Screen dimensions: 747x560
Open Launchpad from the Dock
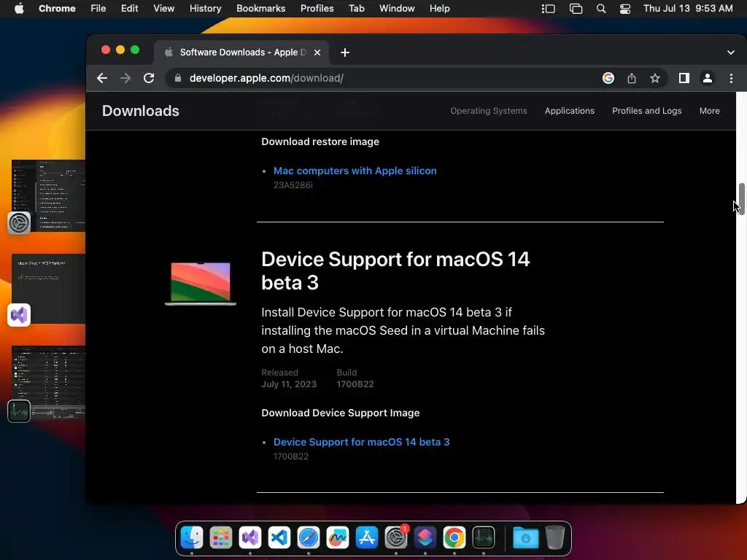click(x=221, y=537)
